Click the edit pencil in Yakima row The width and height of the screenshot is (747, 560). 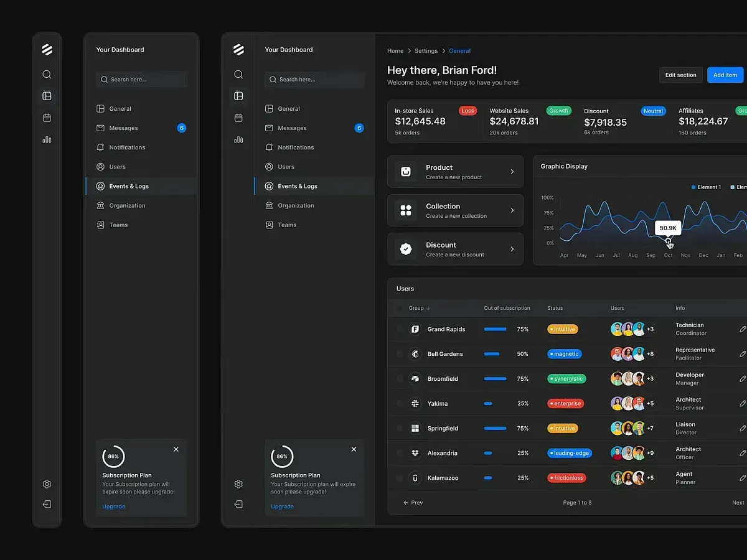(742, 404)
